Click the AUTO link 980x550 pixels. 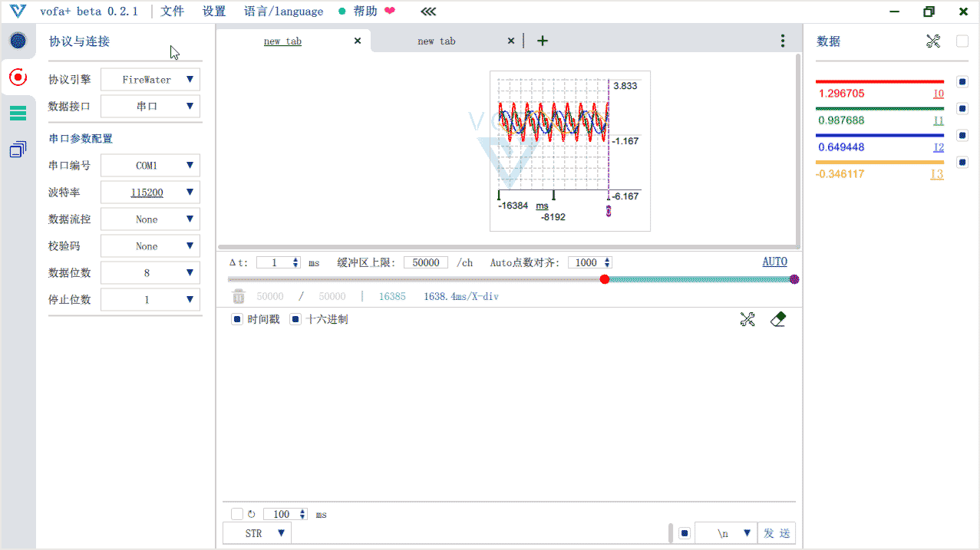pos(774,262)
